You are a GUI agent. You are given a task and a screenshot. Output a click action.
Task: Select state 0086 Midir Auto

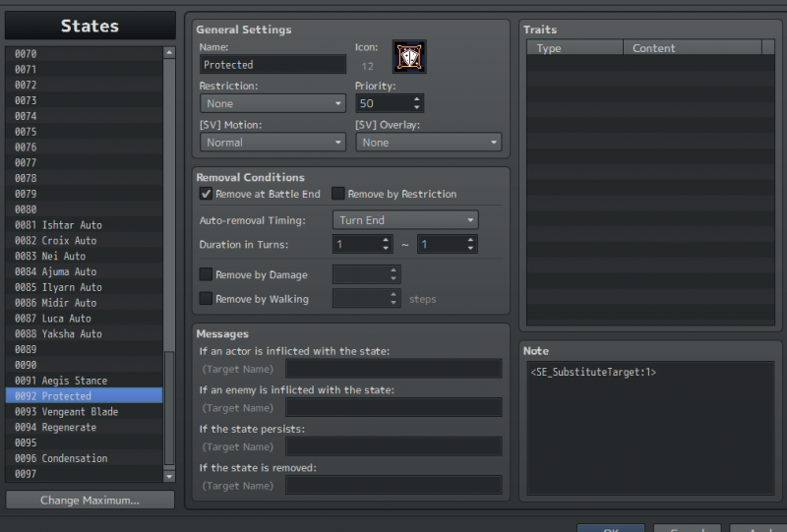point(84,303)
